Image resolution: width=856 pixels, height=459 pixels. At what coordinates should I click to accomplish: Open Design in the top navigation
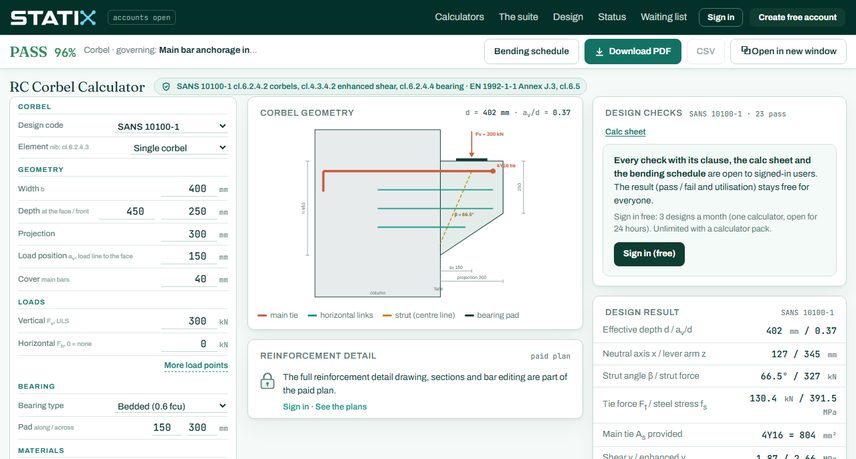pyautogui.click(x=568, y=17)
